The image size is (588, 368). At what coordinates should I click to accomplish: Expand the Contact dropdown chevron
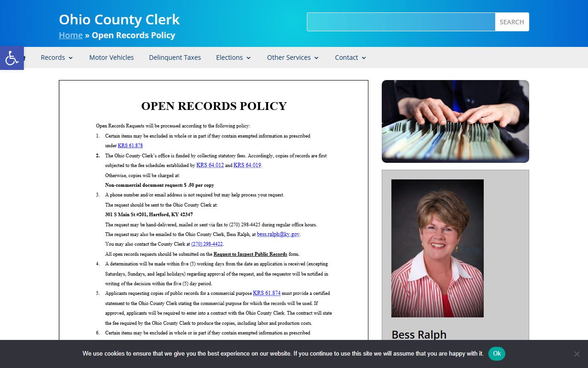[364, 58]
